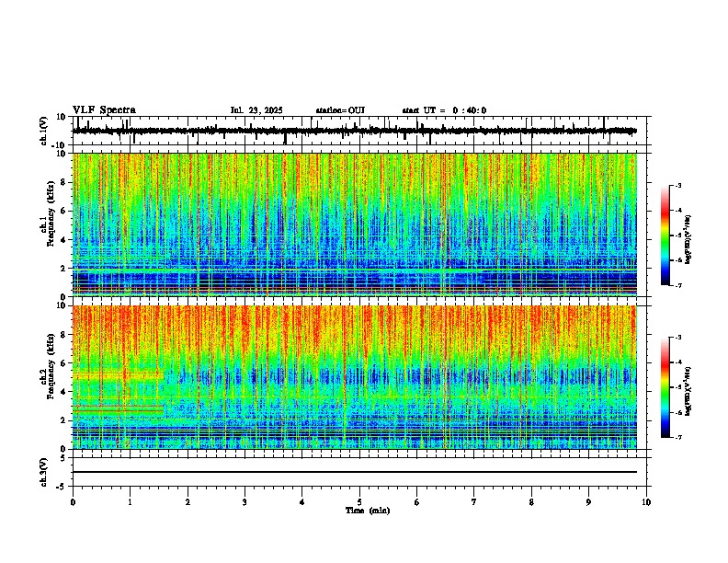The width and height of the screenshot is (728, 563).
Task: Click the ch.2 spectrogram color scale bar
Action: [665, 387]
